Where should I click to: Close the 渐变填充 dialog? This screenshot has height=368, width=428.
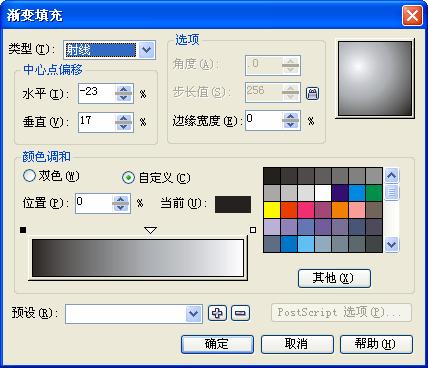coord(412,15)
